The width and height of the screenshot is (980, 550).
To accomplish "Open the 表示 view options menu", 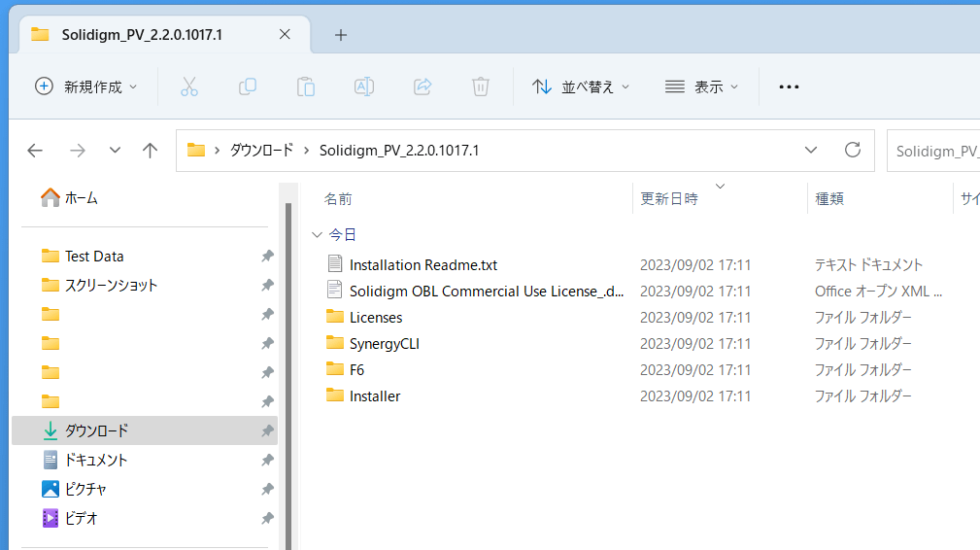I will tap(701, 86).
